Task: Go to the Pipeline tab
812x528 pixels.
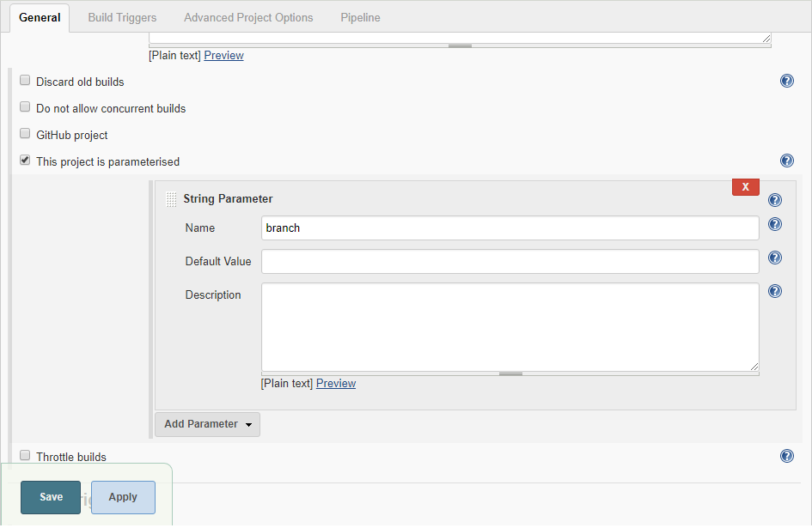Action: 360,17
